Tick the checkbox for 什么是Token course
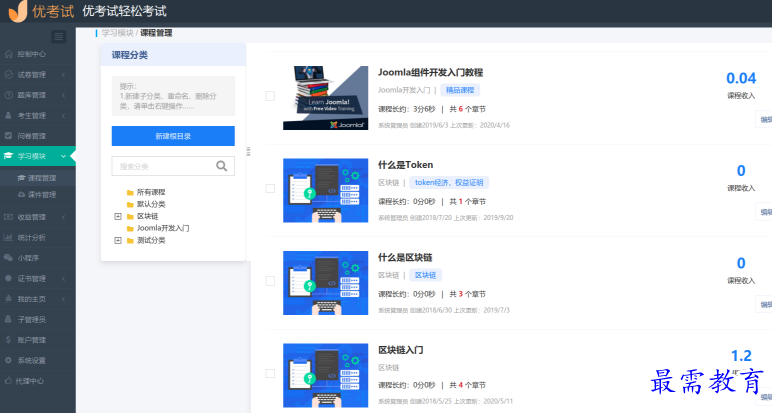Viewport: 772px width, 413px height. point(270,189)
